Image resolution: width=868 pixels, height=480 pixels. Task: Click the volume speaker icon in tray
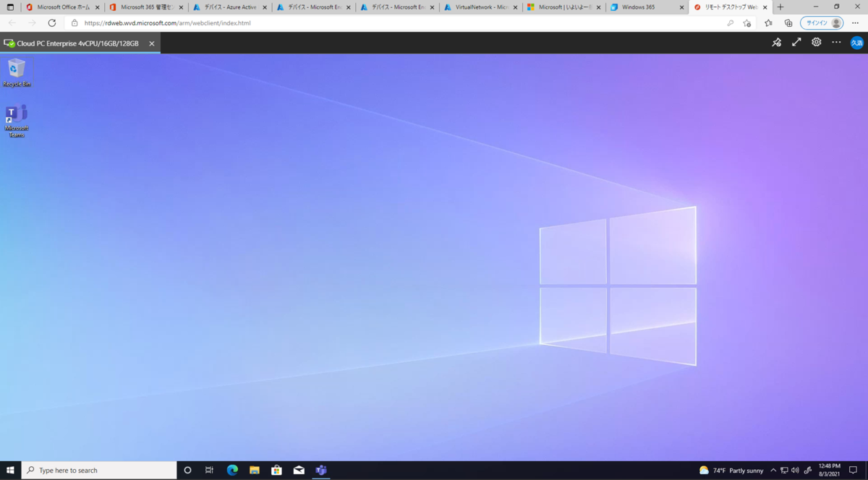796,471
